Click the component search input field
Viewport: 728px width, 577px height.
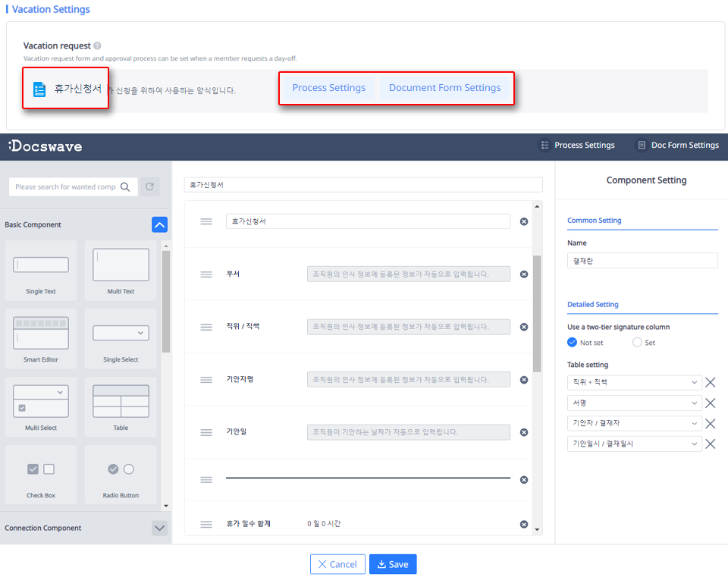click(x=67, y=186)
